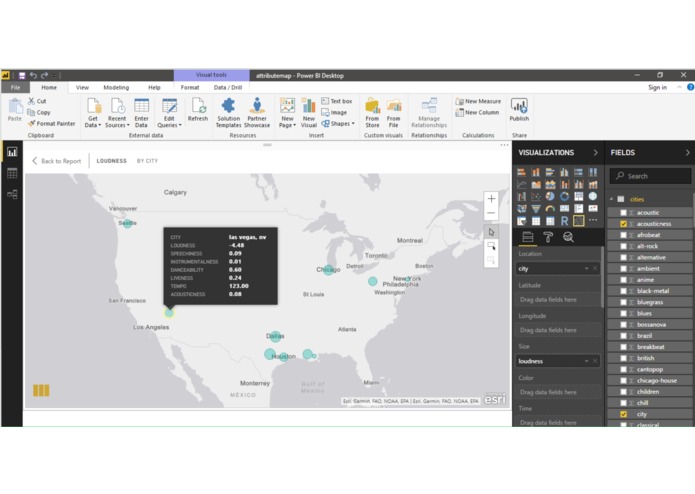Check the chicago-house field

tap(623, 381)
